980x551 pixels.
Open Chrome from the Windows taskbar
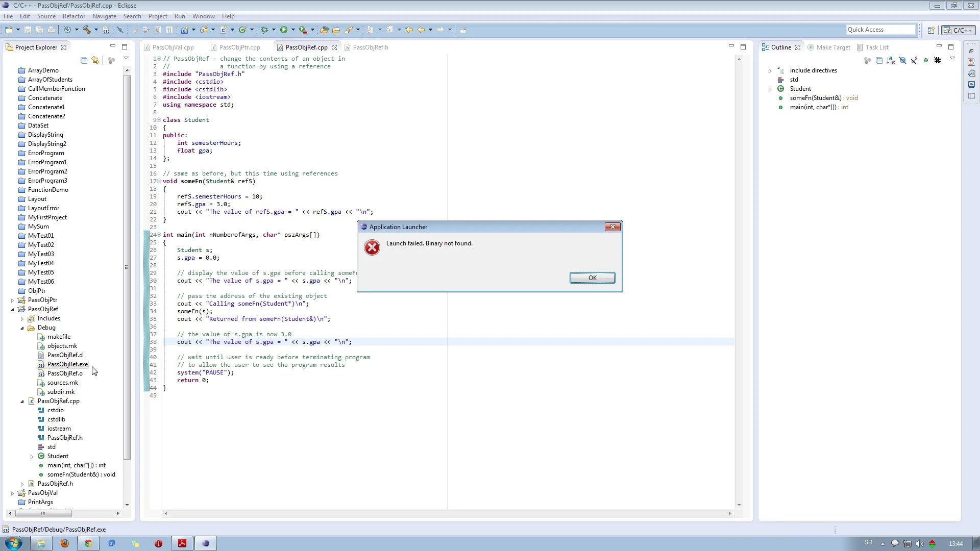[88, 543]
